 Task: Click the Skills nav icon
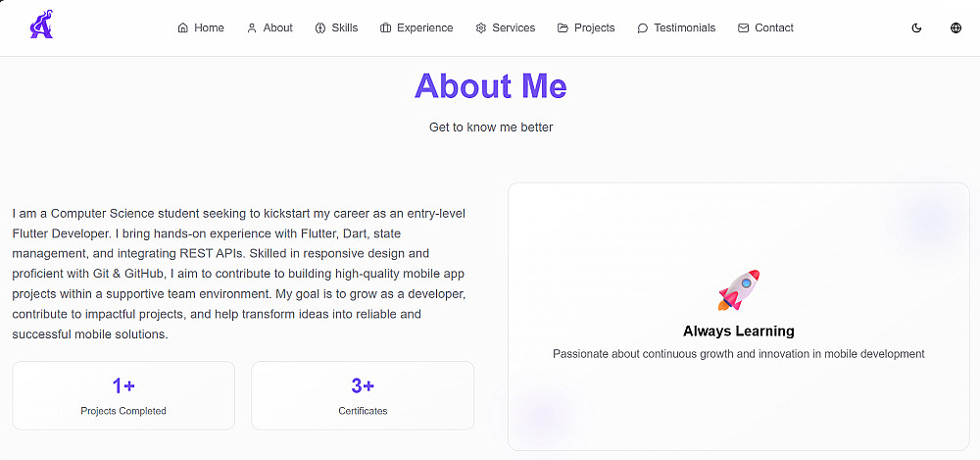319,28
